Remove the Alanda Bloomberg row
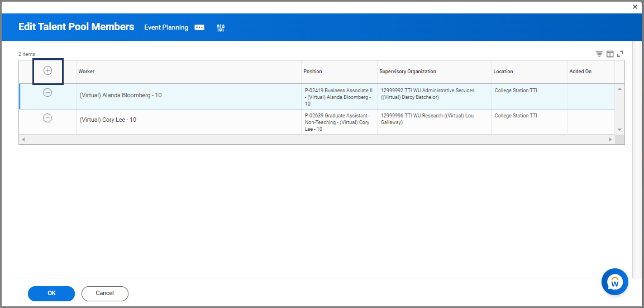 [x=47, y=93]
